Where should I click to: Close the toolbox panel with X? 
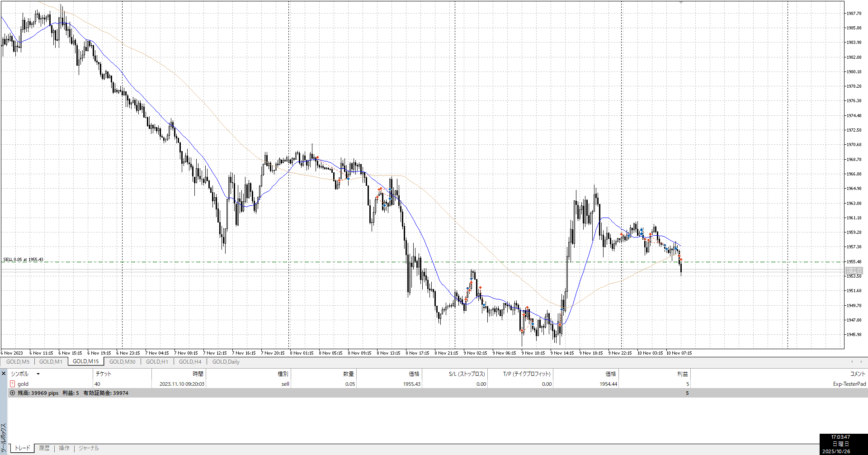pyautogui.click(x=4, y=374)
